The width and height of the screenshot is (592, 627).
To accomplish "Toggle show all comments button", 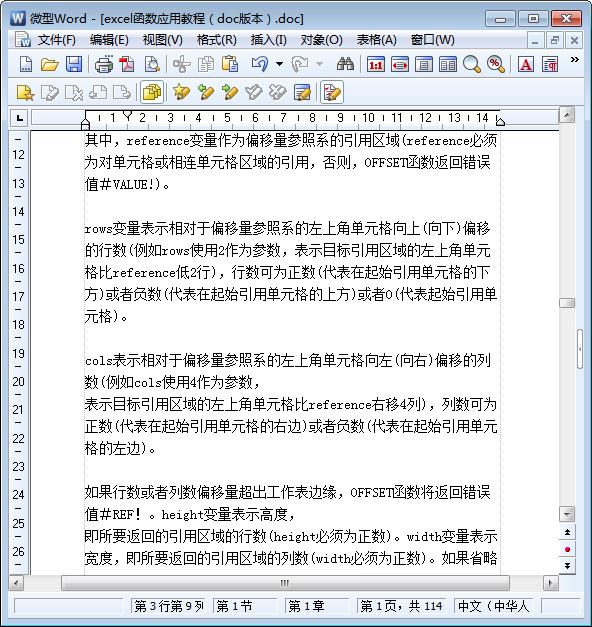I will pyautogui.click(x=152, y=92).
